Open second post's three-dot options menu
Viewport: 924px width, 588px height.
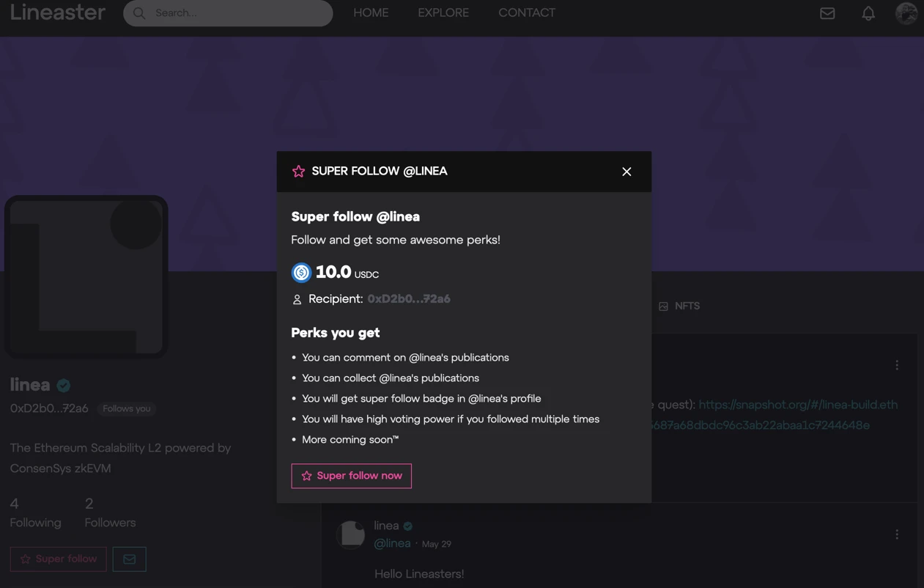(x=897, y=534)
